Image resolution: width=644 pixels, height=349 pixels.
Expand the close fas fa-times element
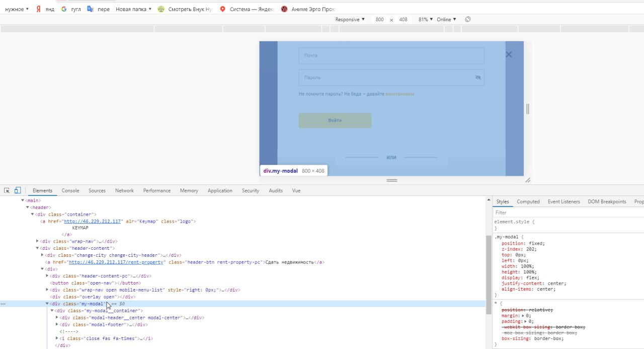point(57,338)
